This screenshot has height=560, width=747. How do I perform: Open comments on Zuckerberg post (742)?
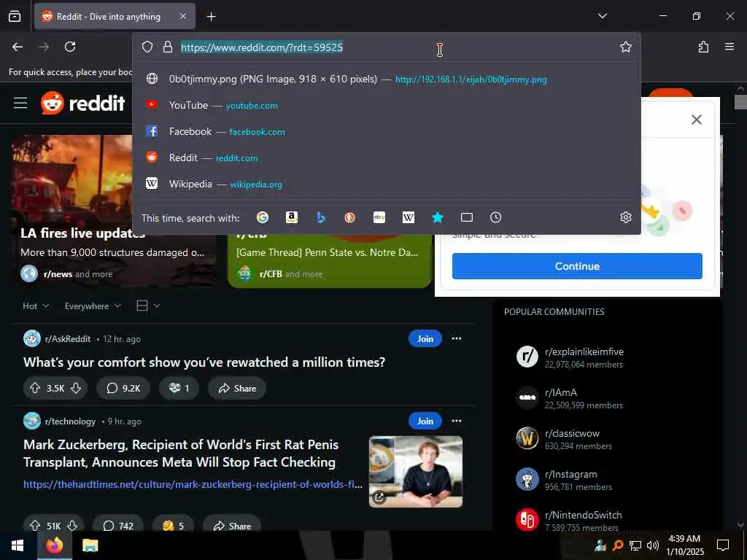tap(118, 525)
